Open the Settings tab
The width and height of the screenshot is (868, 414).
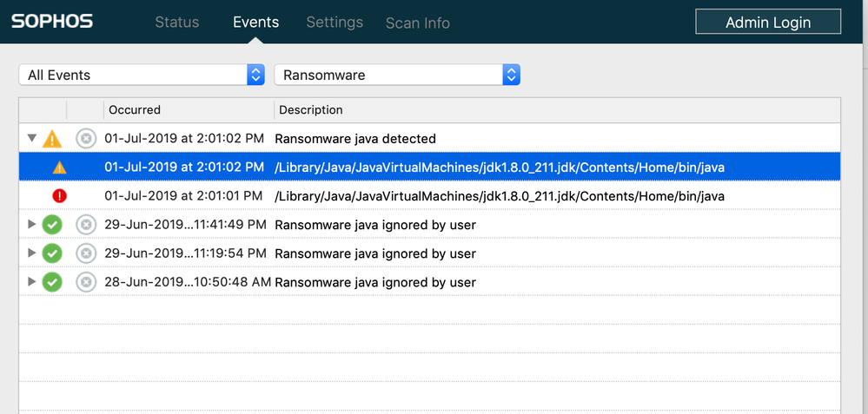[x=335, y=22]
